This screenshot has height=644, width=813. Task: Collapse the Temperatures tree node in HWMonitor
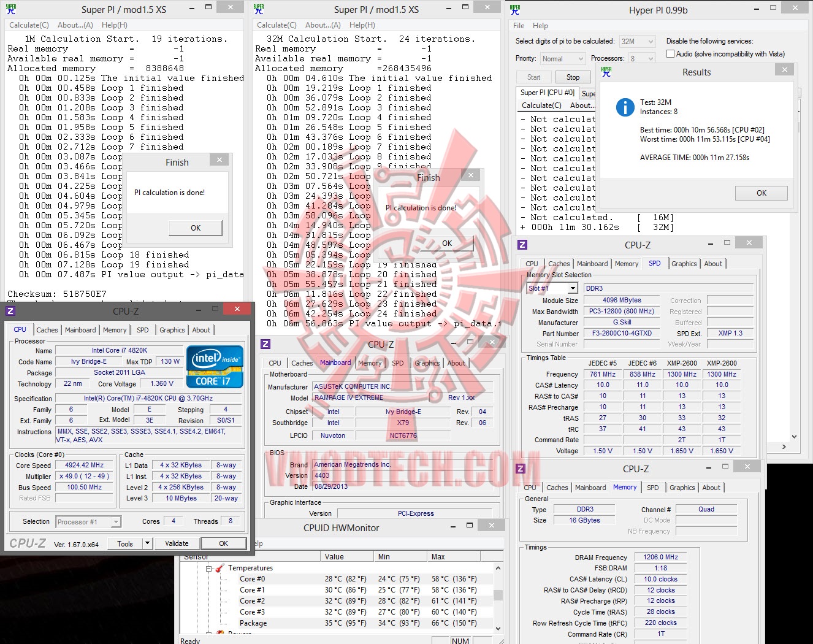[x=209, y=569]
